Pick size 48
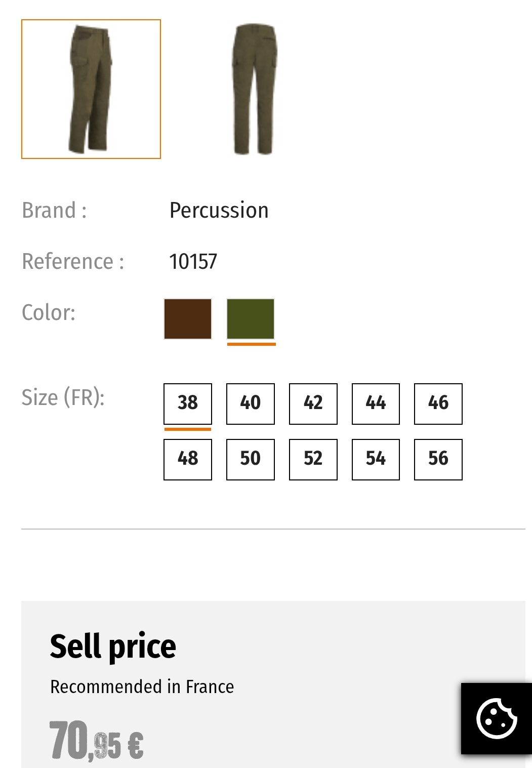This screenshot has width=532, height=768. click(188, 459)
